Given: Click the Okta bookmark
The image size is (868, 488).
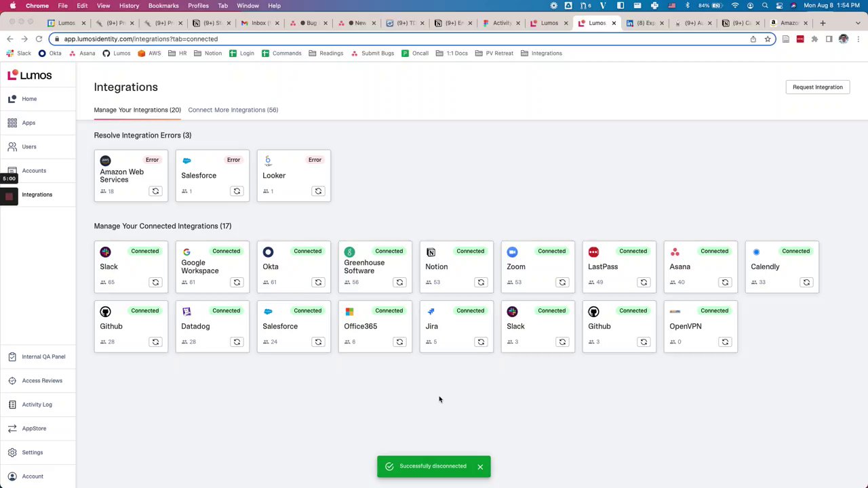Looking at the screenshot, I should point(50,53).
